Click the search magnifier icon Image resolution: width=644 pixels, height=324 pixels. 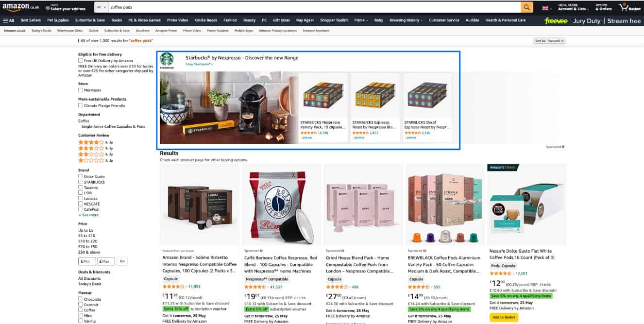[x=526, y=7]
